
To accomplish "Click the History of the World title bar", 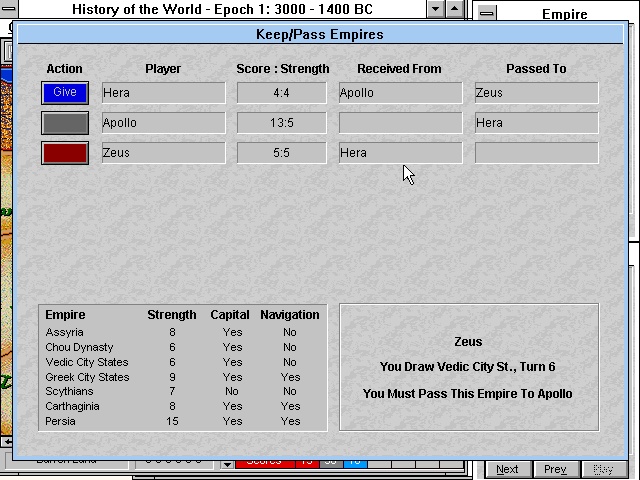I will pyautogui.click(x=222, y=9).
